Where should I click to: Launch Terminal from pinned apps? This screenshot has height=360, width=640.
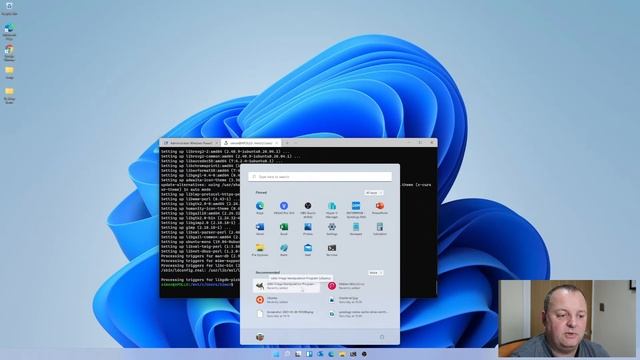(x=332, y=249)
